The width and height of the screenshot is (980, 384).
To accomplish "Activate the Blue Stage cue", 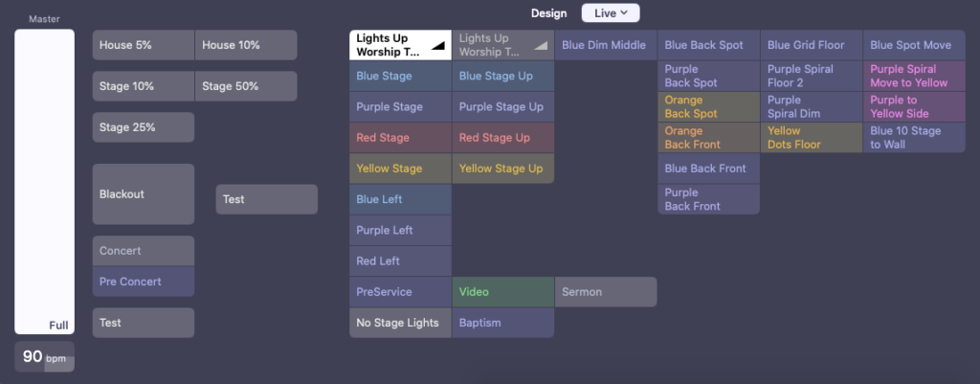I will (400, 76).
